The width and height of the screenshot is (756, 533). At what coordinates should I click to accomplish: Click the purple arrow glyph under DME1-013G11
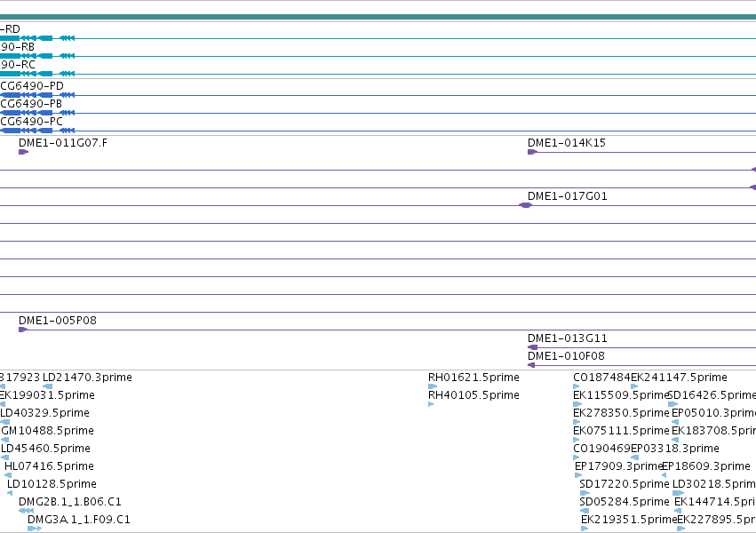532,347
